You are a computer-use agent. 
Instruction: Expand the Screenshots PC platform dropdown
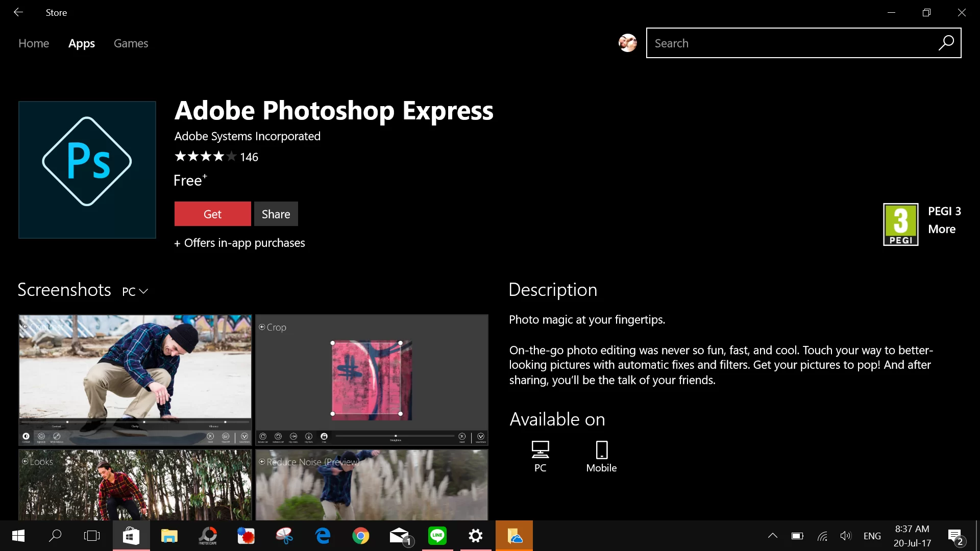pos(135,291)
